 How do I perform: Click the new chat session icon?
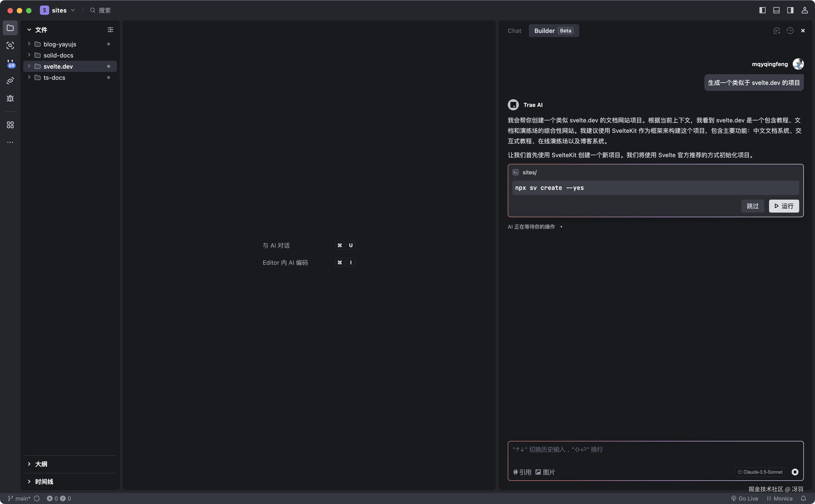[777, 31]
